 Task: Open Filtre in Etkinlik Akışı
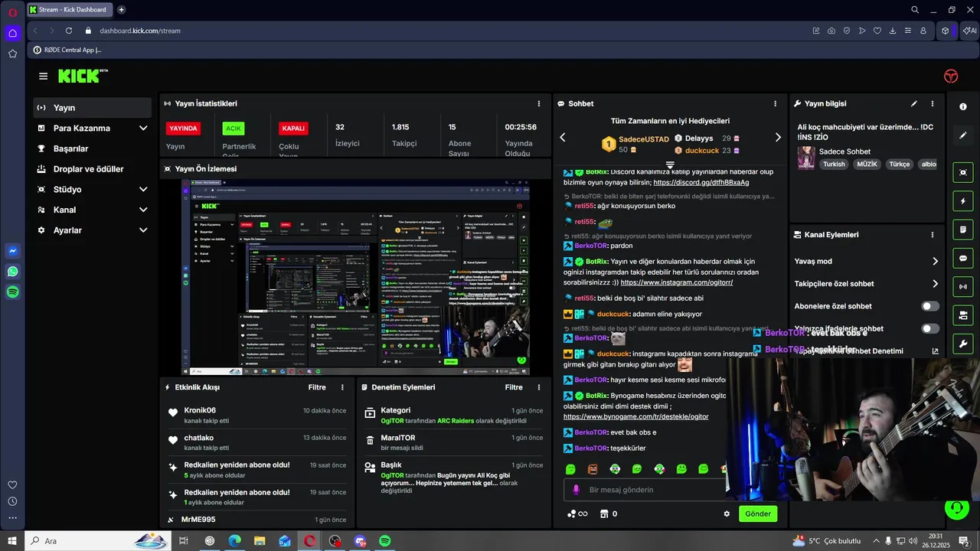pyautogui.click(x=317, y=387)
